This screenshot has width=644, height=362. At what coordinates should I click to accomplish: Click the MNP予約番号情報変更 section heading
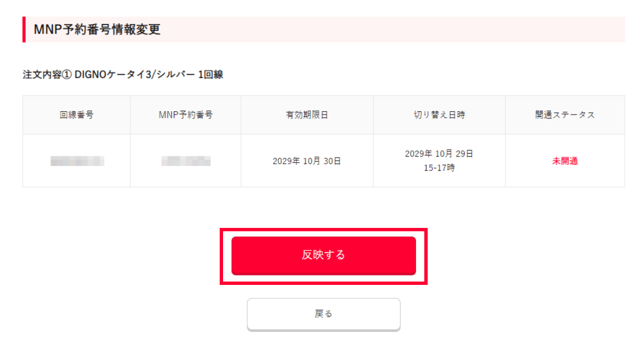[97, 30]
